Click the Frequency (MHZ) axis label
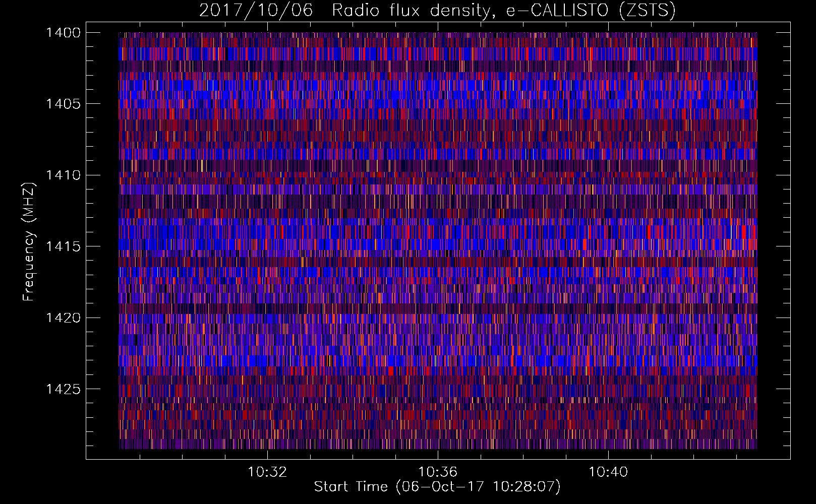The width and height of the screenshot is (816, 504). coord(29,242)
